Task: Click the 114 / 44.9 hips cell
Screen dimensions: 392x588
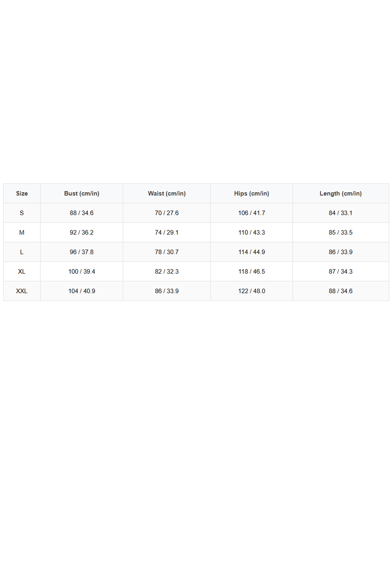Action: point(251,252)
